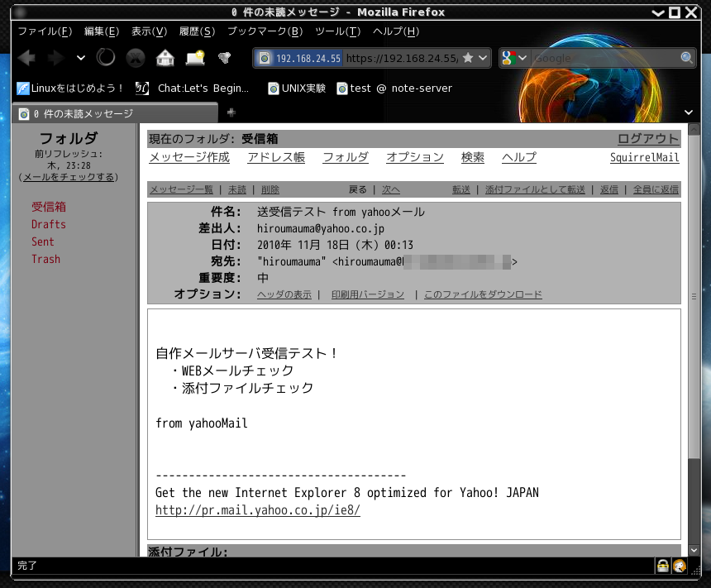711x588 pixels.
Task: Click the bookmarks folder star toolbar icon
Action: tap(195, 58)
